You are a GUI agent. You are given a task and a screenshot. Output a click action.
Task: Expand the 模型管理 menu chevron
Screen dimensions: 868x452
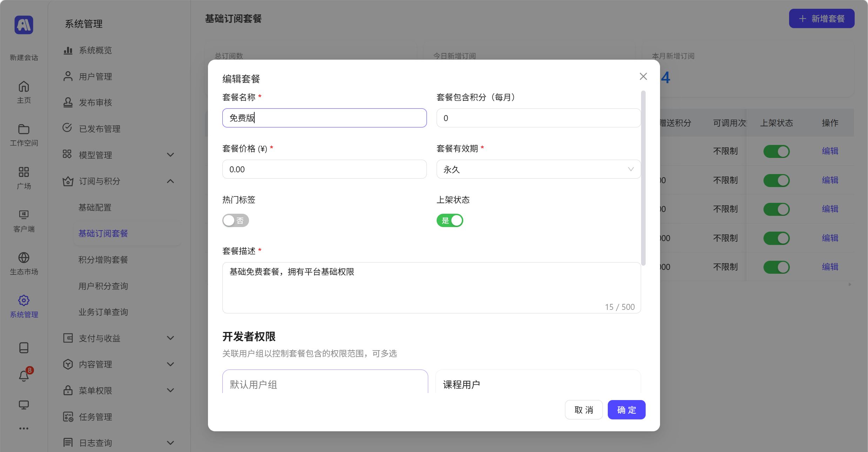coord(170,155)
